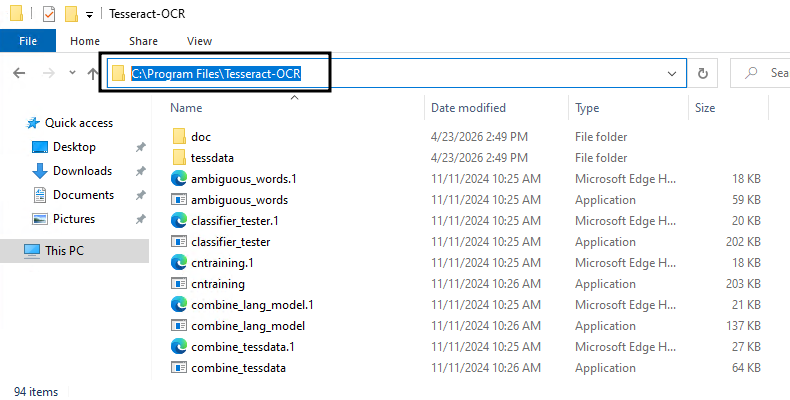
Task: Select Quick access in navigation pane
Action: 79,123
